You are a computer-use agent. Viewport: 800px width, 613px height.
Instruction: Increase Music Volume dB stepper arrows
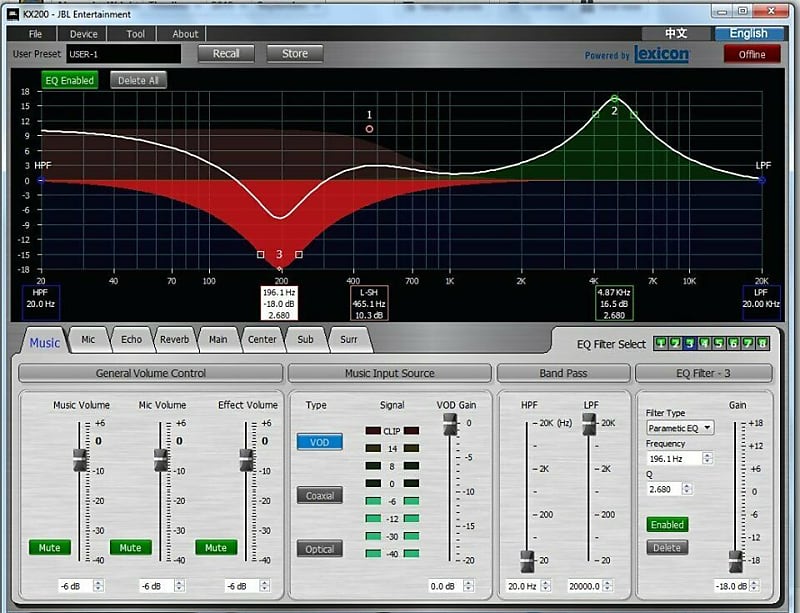point(98,585)
